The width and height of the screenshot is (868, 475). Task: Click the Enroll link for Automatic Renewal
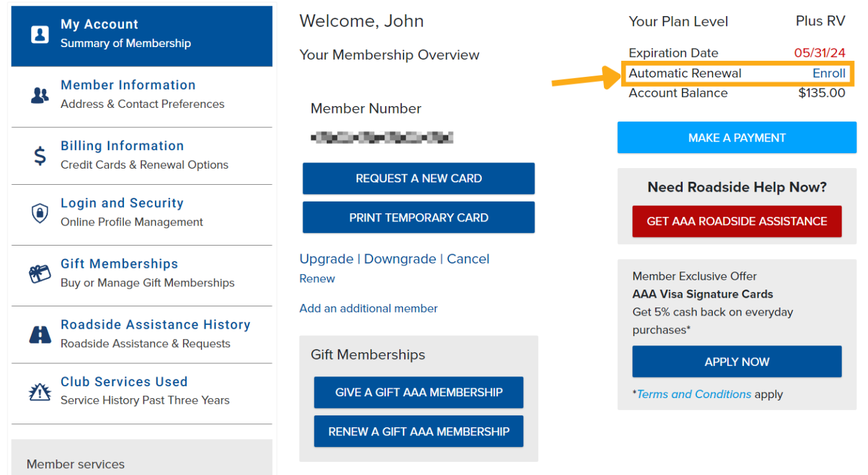click(x=829, y=73)
